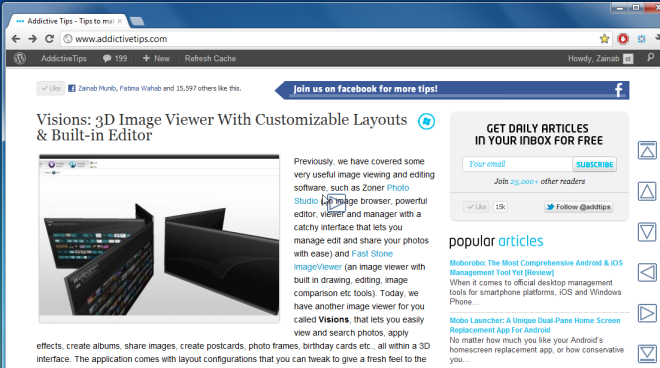
Task: Open the 25,000+ readers link
Action: click(x=524, y=181)
